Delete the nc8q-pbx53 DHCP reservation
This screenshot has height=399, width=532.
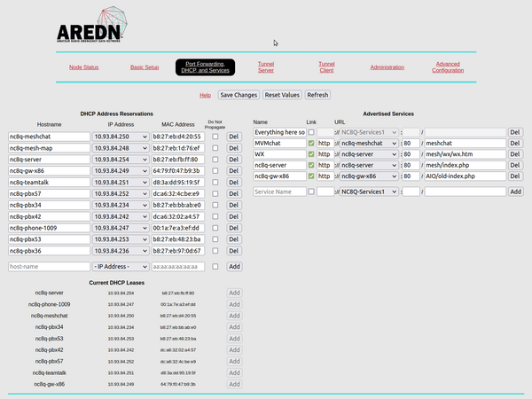tap(234, 239)
